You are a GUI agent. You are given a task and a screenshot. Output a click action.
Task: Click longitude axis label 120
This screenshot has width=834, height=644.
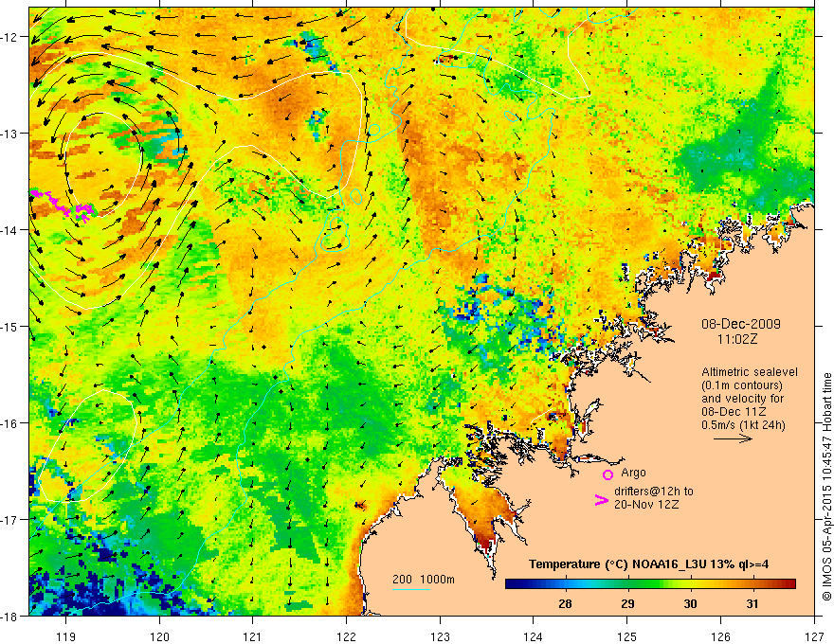pyautogui.click(x=159, y=636)
